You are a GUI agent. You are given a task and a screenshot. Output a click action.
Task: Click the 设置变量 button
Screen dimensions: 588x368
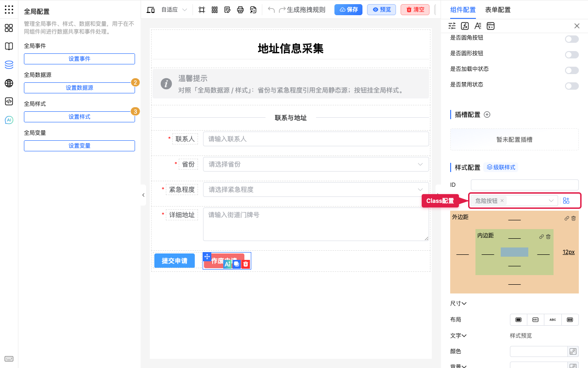pyautogui.click(x=79, y=146)
